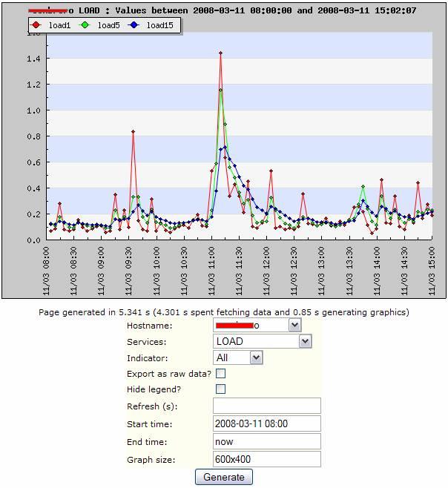Click the 11/03 10:30 x-axis label
This screenshot has height=488, width=448.
[184, 271]
